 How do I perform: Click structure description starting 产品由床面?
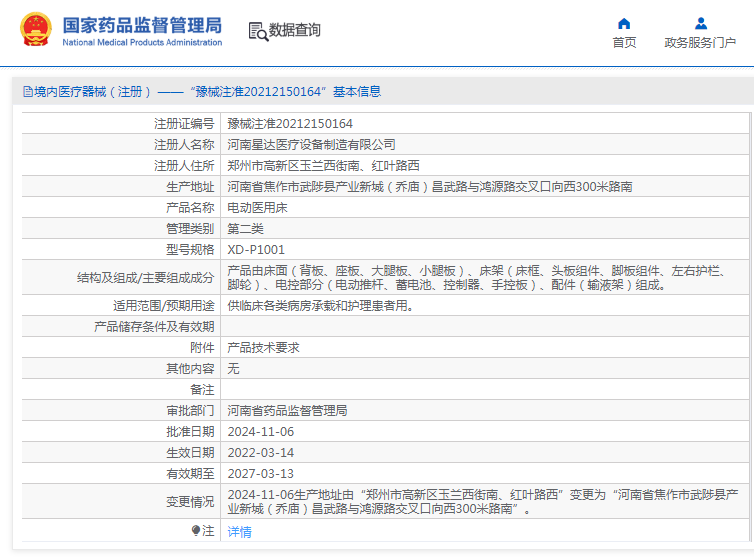point(479,278)
